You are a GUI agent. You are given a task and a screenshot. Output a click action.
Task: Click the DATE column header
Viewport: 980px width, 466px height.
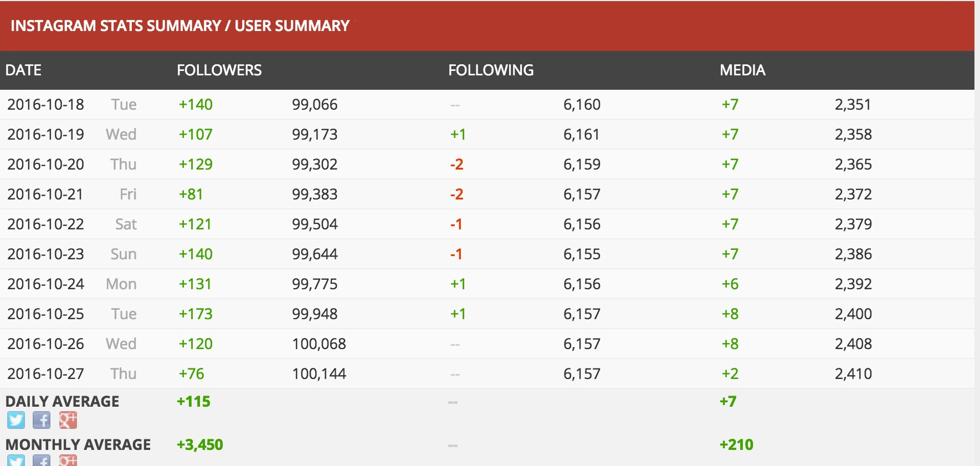(x=24, y=70)
